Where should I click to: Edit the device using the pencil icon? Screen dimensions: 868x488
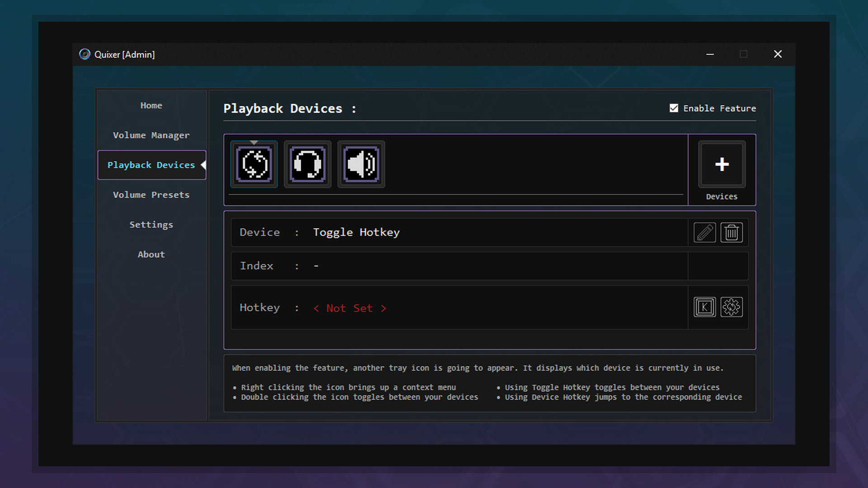(x=704, y=232)
